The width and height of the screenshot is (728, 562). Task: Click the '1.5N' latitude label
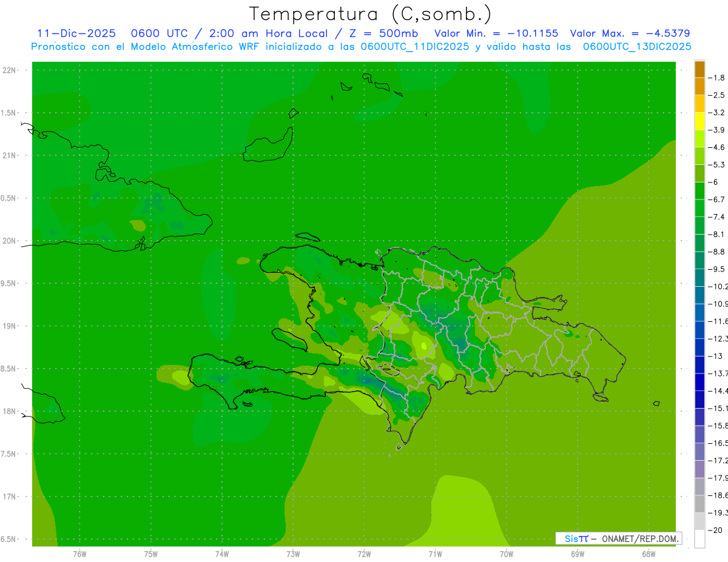tap(8, 113)
